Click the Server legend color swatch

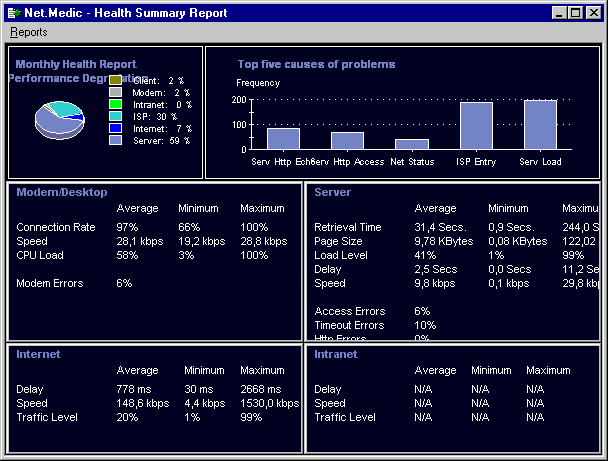coord(115,140)
